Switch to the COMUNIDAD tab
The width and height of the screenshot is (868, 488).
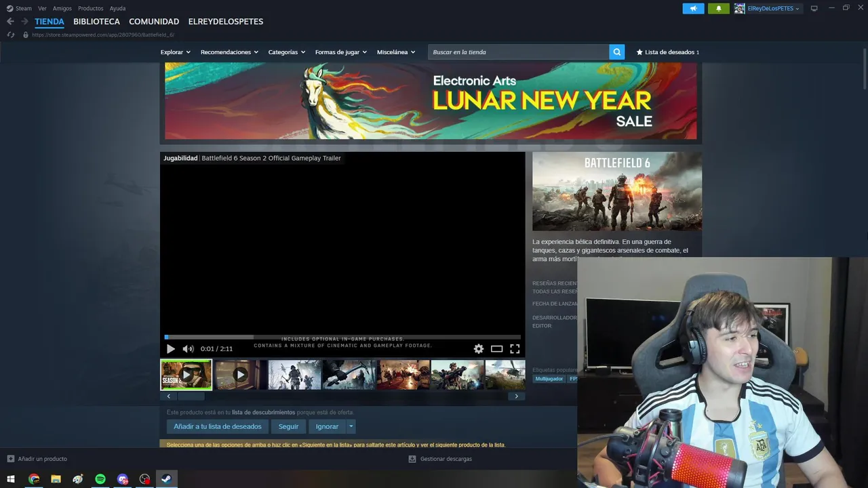tap(154, 22)
